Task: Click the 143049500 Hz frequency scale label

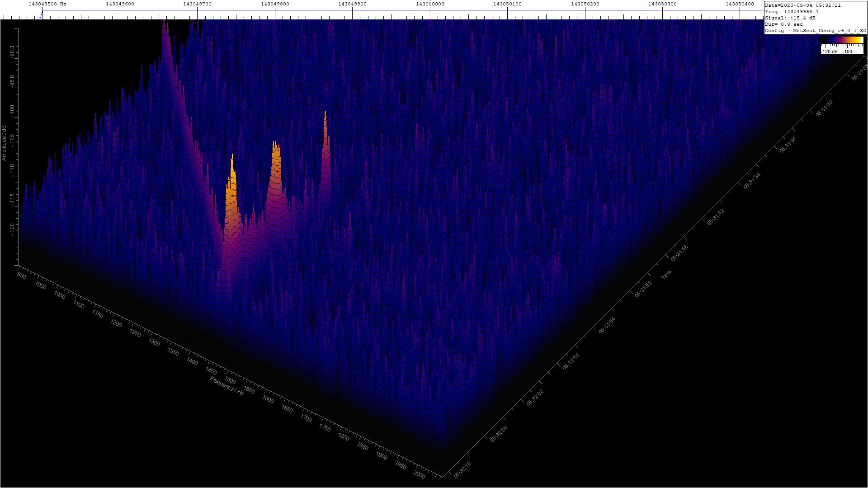Action: [x=47, y=4]
